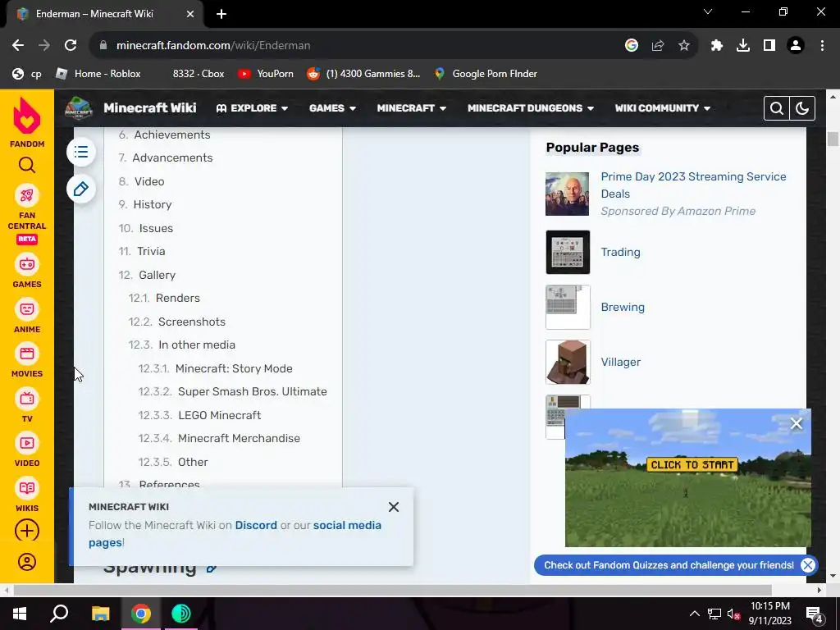Click the Trading thumbnail image
This screenshot has width=840, height=630.
(x=568, y=253)
